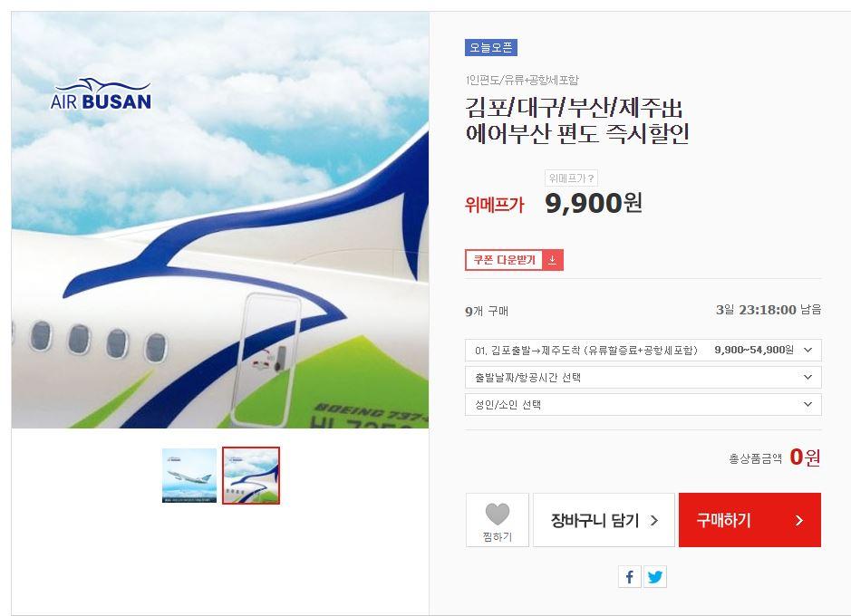
Task: Share the deal on Twitter
Action: click(655, 576)
